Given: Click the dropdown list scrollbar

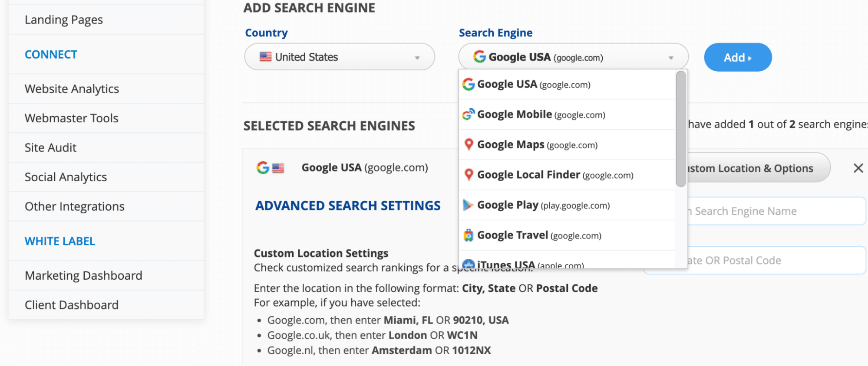Looking at the screenshot, I should click(x=680, y=129).
